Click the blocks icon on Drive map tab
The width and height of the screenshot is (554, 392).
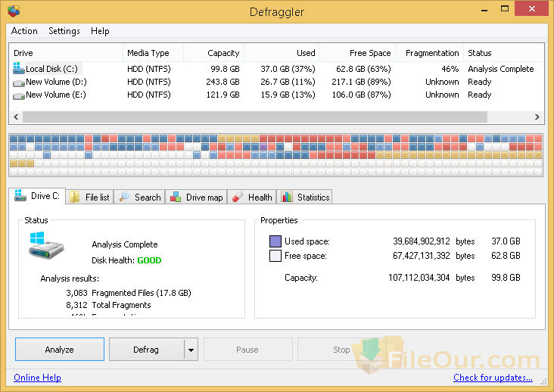pyautogui.click(x=176, y=197)
